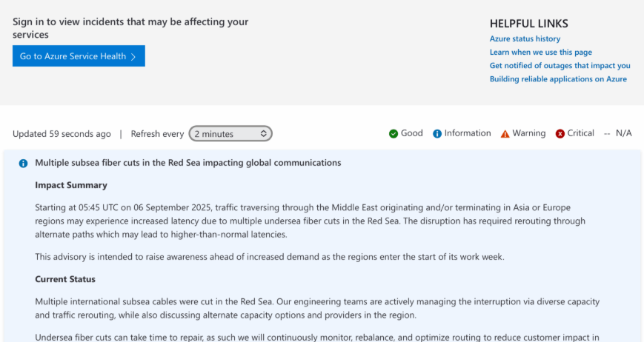Click the blue Information legend icon
This screenshot has width=644, height=342.
(437, 134)
